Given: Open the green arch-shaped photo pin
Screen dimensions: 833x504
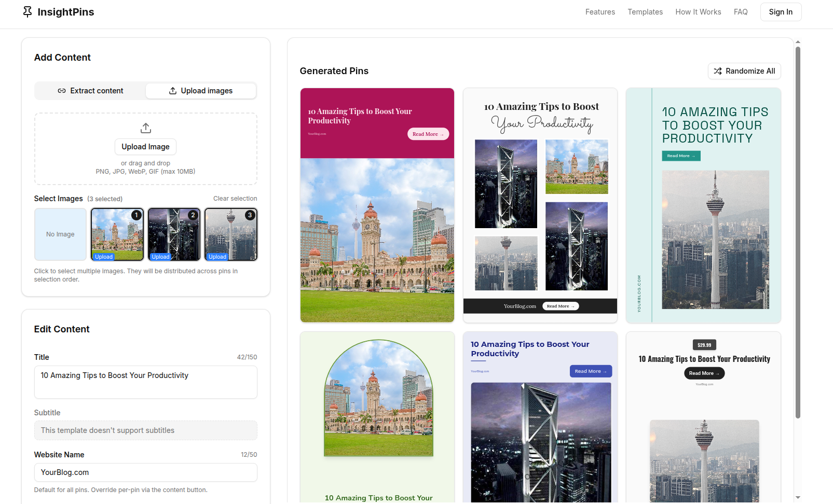Looking at the screenshot, I should (x=377, y=417).
